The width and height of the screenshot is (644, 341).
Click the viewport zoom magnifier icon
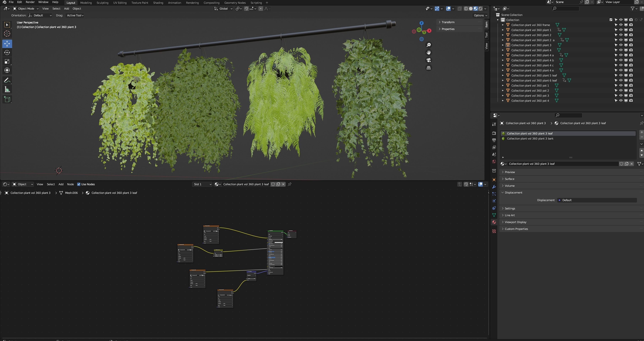[x=429, y=45]
